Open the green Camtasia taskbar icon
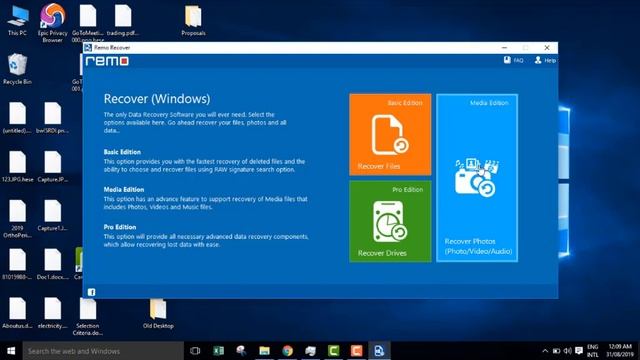Screen dimensions: 640x360 pos(333,351)
